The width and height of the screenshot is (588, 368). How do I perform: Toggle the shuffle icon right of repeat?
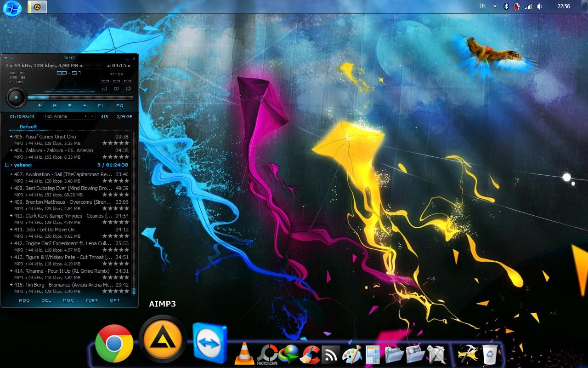click(x=128, y=88)
